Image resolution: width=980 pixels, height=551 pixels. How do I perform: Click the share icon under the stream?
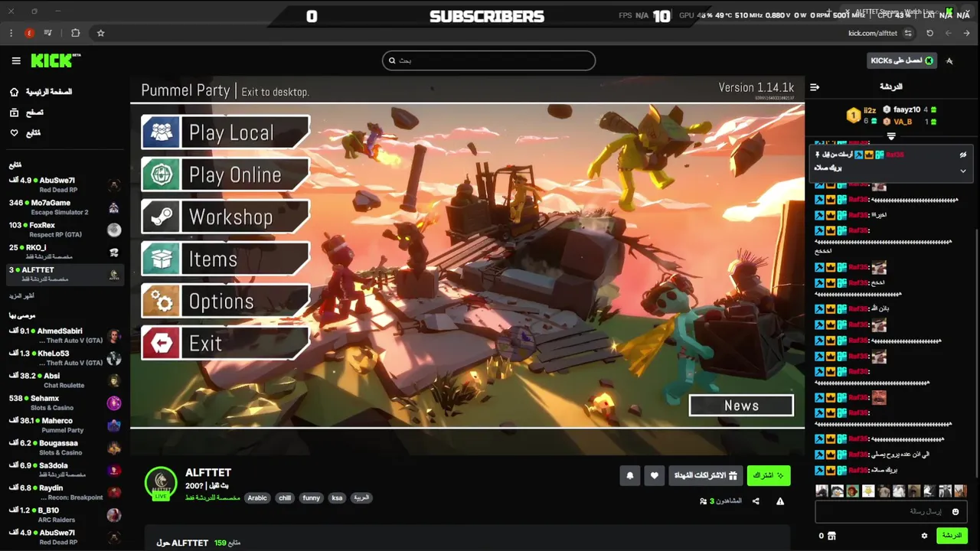pyautogui.click(x=756, y=501)
